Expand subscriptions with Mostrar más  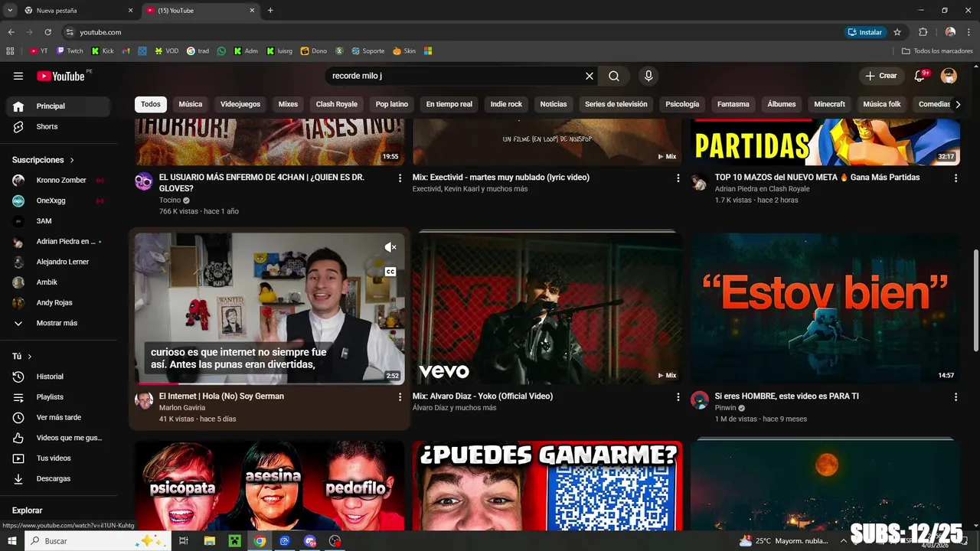(58, 323)
